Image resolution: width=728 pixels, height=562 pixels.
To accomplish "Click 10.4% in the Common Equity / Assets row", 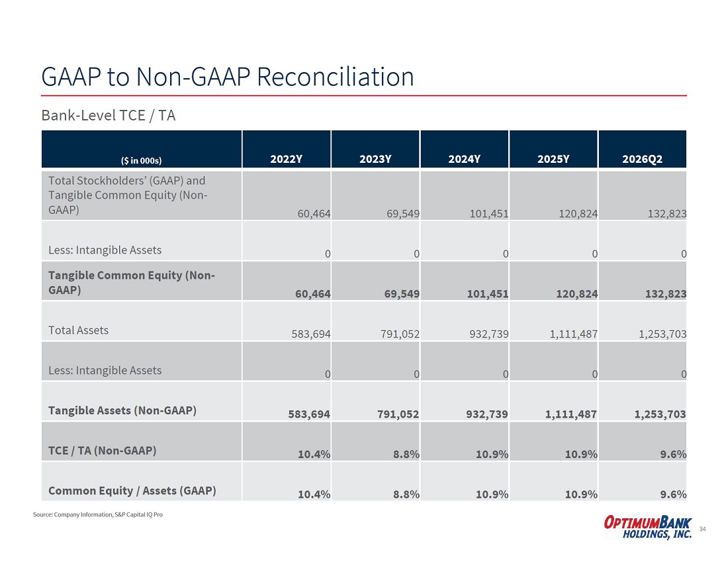I will (314, 494).
